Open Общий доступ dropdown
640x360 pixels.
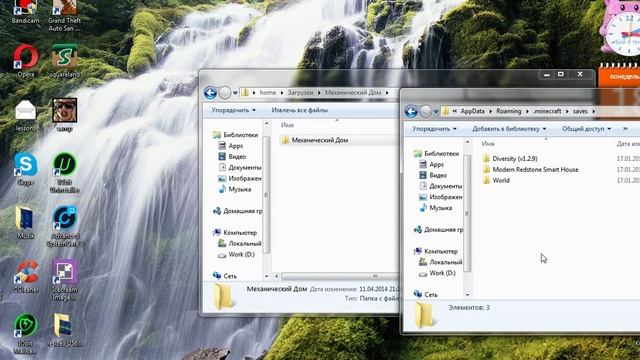[x=586, y=129]
